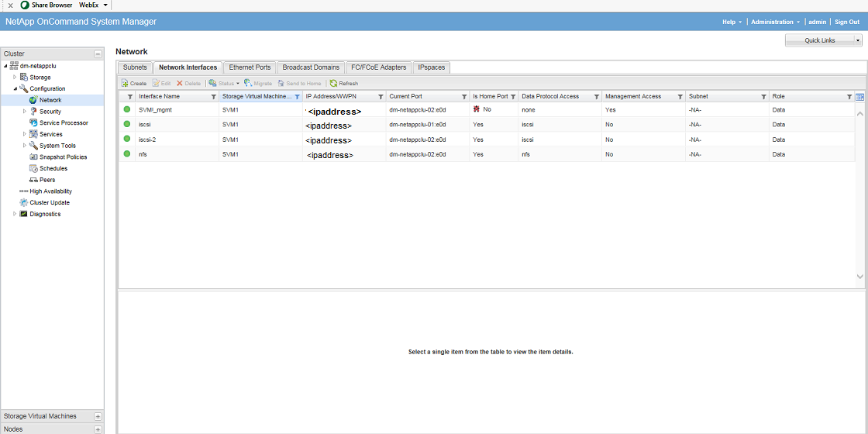Image resolution: width=868 pixels, height=434 pixels.
Task: Open the Network item in Configuration tree
Action: point(50,100)
